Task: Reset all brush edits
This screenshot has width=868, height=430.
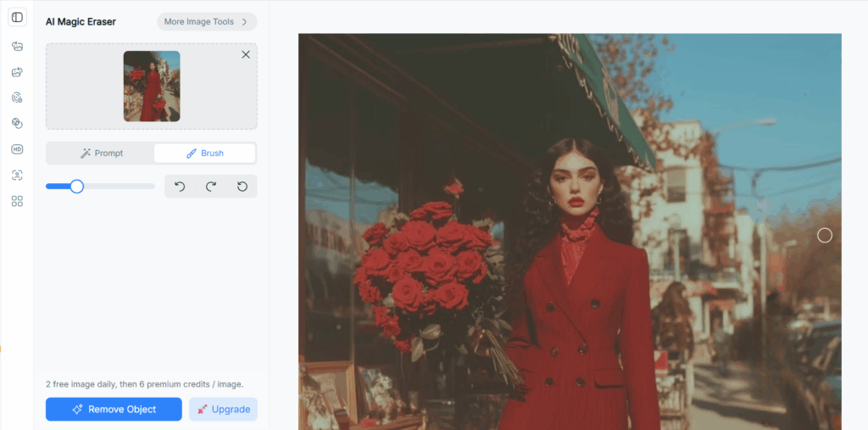Action: 242,187
